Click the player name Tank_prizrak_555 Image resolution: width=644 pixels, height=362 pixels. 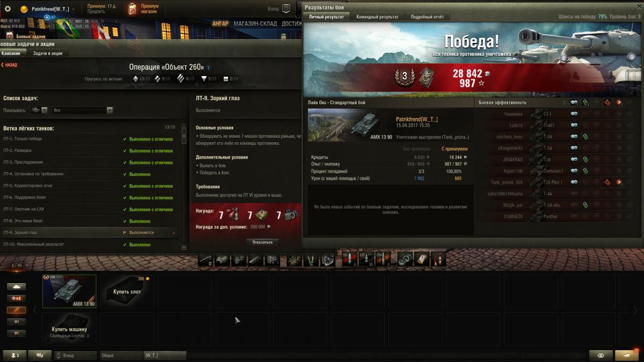click(x=507, y=182)
